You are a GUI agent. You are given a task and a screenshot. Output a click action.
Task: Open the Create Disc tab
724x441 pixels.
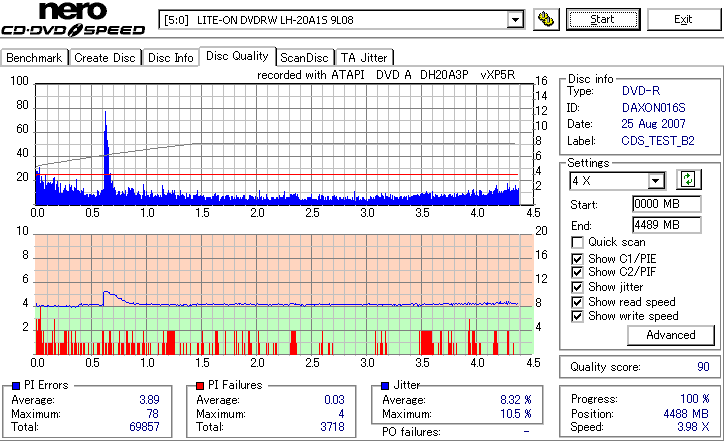click(105, 58)
